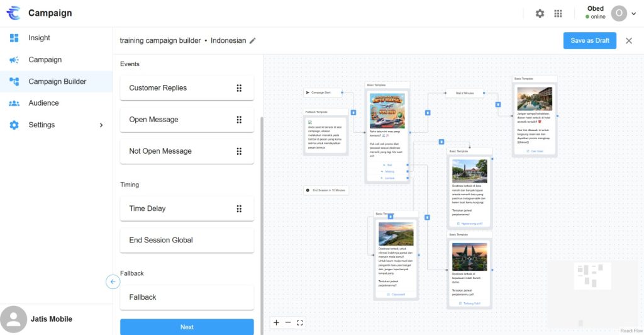Screen dimensions: 644x335
Task: Select the Fallback card
Action: click(187, 297)
